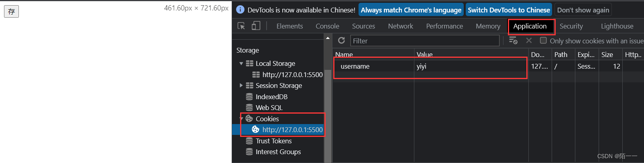The width and height of the screenshot is (644, 163).
Task: Expand the Session Storage tree node
Action: pos(241,86)
